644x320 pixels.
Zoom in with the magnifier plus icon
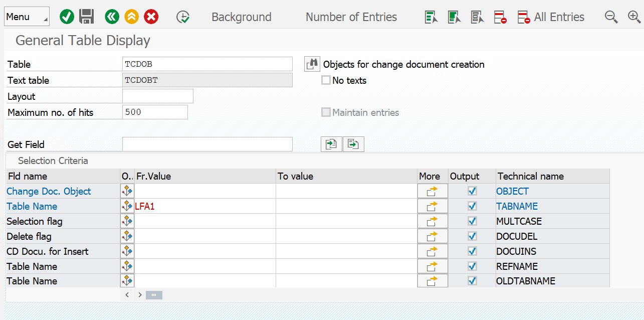click(x=634, y=17)
